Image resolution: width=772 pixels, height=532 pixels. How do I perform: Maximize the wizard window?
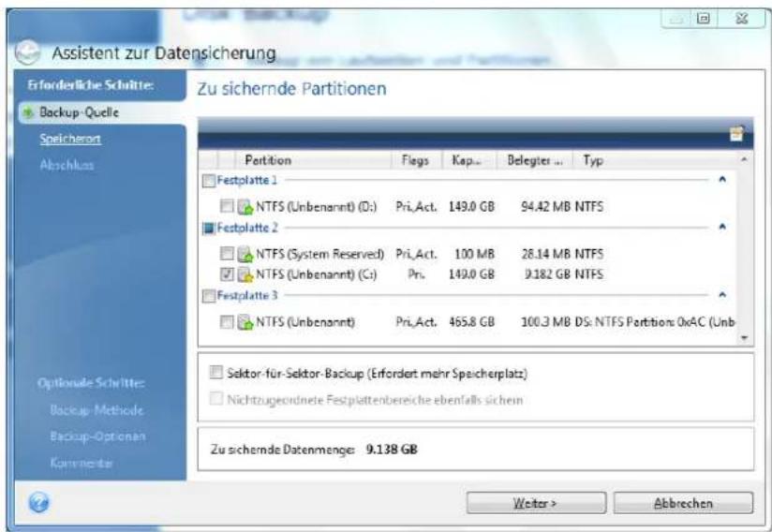(704, 18)
